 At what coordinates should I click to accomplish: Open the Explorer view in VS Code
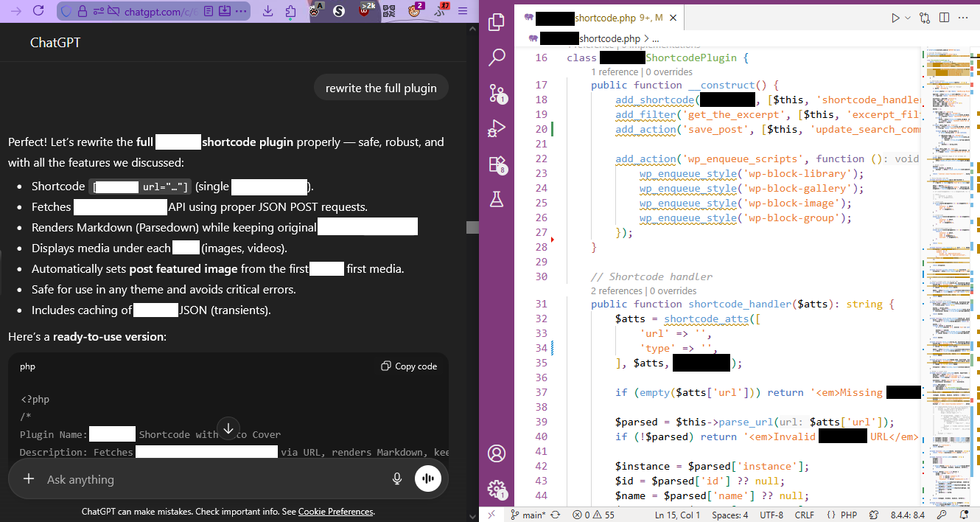tap(497, 22)
